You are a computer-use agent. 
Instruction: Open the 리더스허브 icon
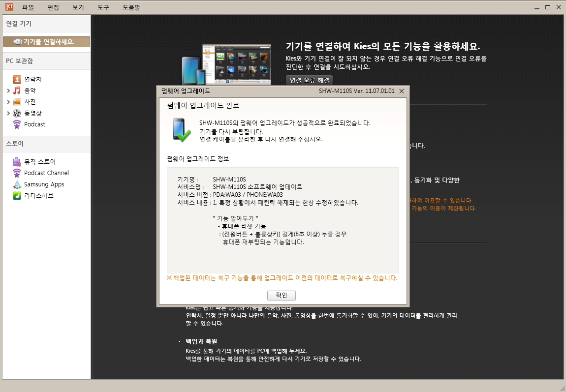click(17, 196)
